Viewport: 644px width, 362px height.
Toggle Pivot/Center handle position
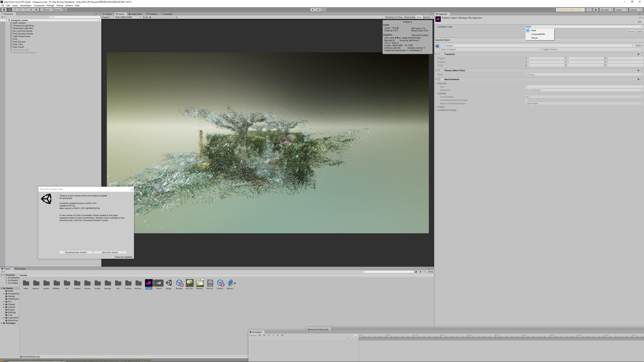coord(45,10)
